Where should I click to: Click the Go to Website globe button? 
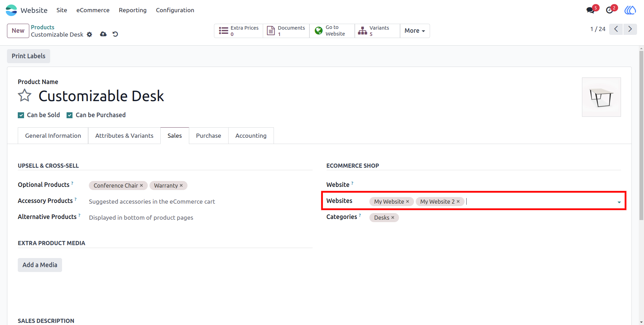pyautogui.click(x=332, y=31)
